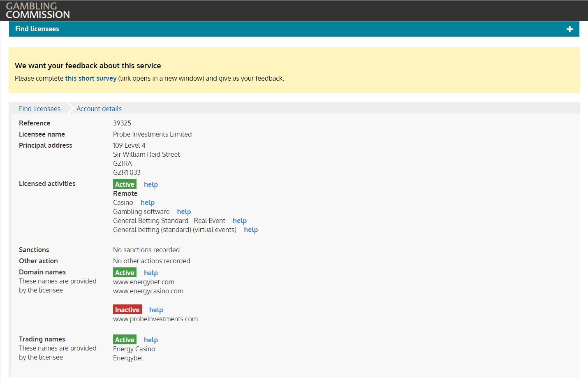The image size is (588, 383).
Task: Open help for Gambling software
Action: [x=184, y=212]
